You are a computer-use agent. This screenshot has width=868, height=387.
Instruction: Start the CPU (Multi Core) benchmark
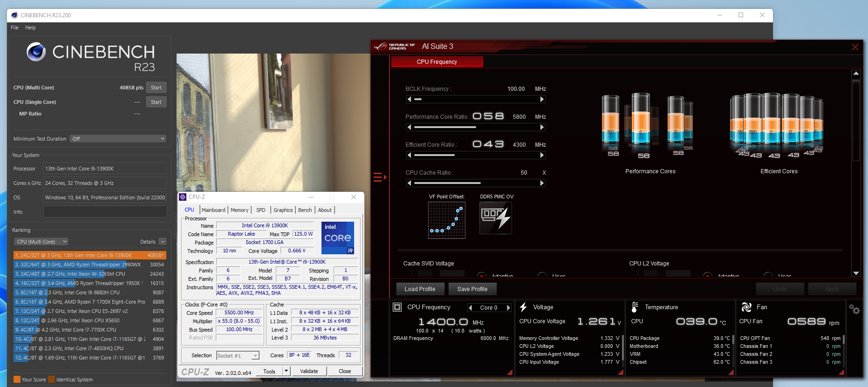pyautogui.click(x=156, y=88)
